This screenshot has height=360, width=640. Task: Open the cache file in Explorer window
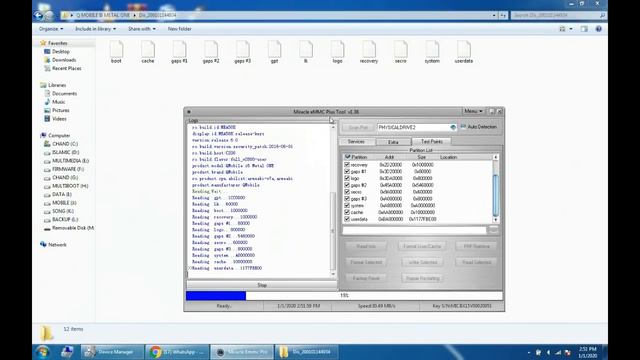[148, 52]
